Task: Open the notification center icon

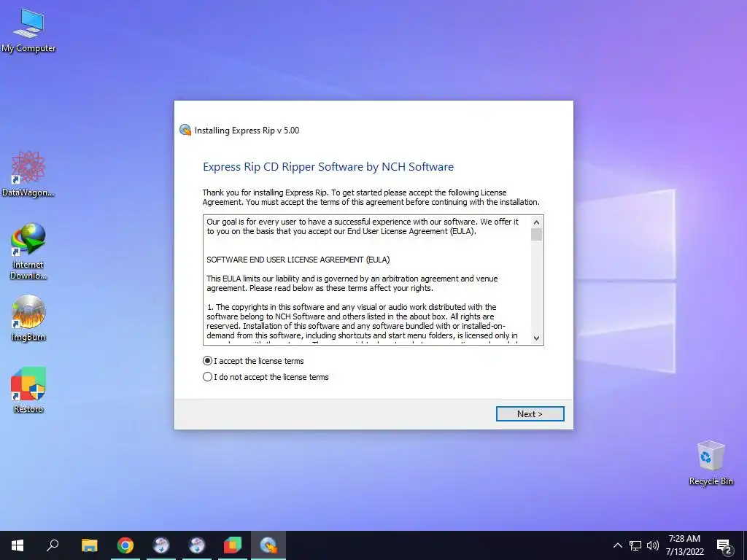Action: (724, 545)
